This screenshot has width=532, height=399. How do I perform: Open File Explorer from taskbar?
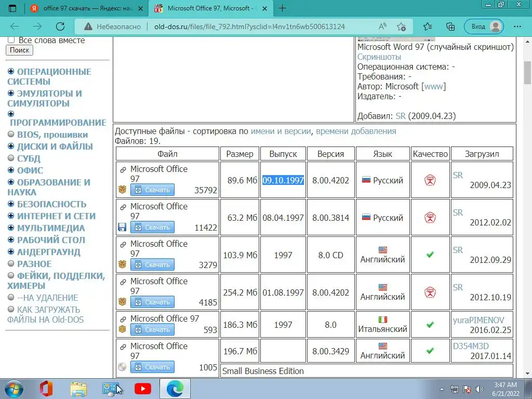[x=78, y=389]
